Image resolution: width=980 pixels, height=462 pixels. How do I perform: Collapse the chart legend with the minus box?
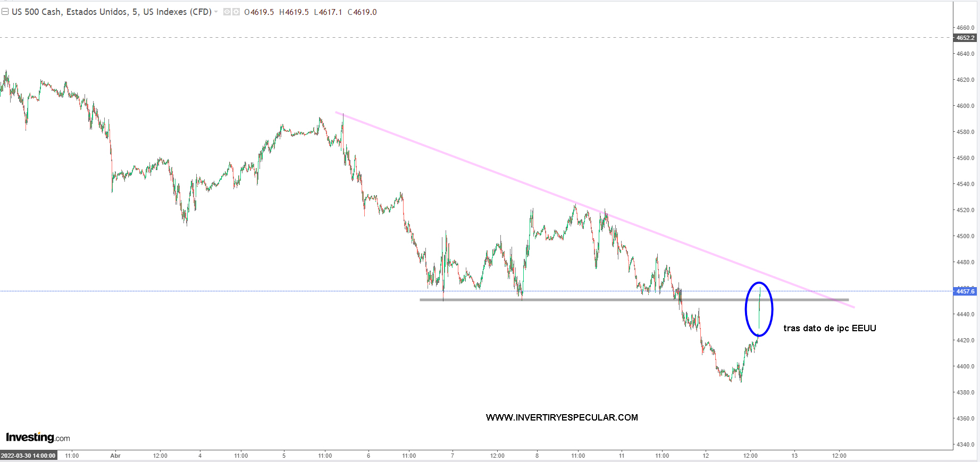point(5,12)
